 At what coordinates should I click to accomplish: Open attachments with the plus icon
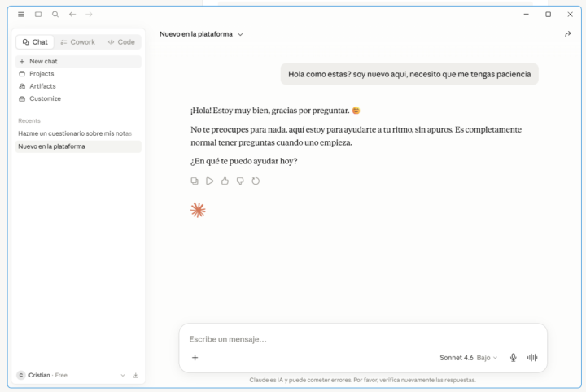pos(195,358)
